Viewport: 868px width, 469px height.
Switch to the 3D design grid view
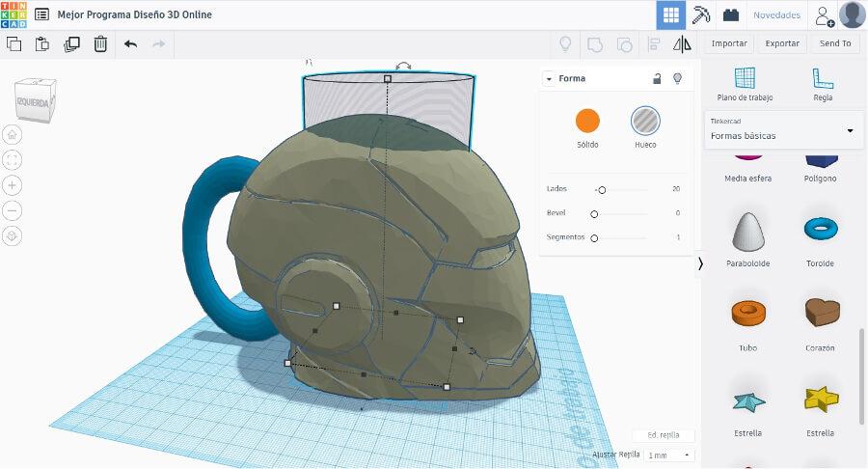click(x=671, y=14)
